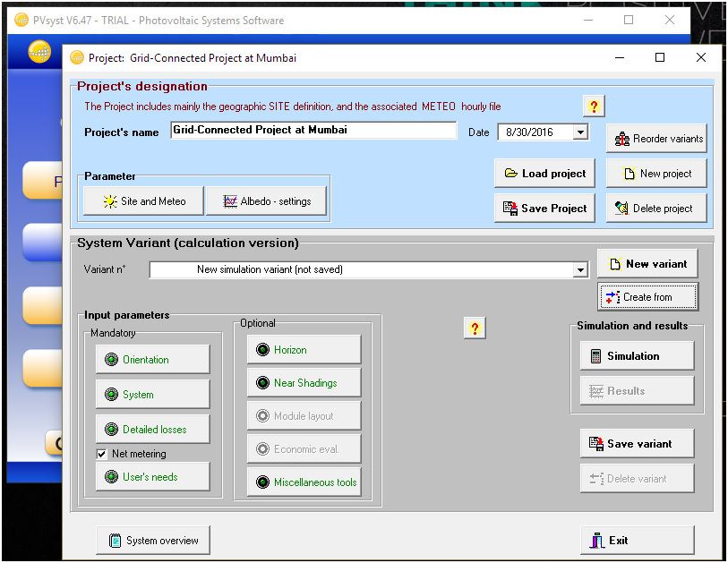Image resolution: width=728 pixels, height=563 pixels.
Task: Run the Simulation
Action: coord(637,356)
